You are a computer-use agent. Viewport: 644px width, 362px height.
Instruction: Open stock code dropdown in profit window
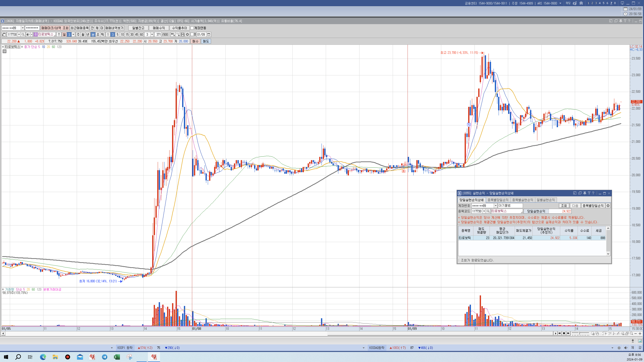click(x=484, y=211)
